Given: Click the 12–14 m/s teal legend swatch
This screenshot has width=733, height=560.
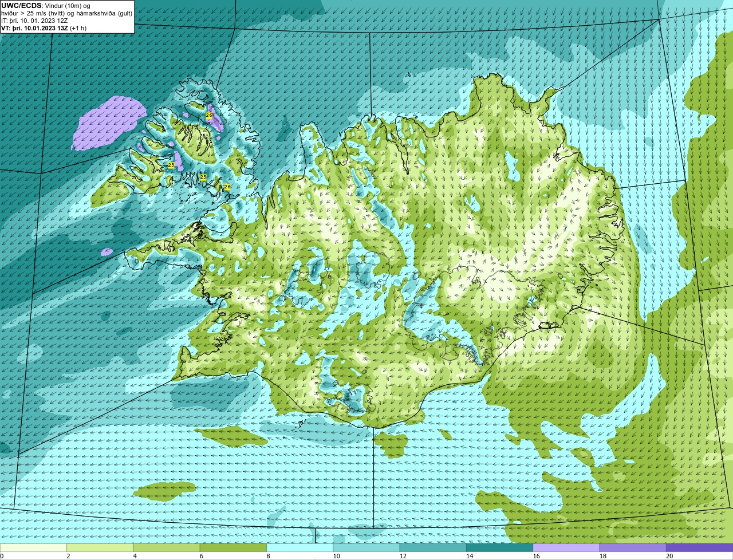Looking at the screenshot, I should click(433, 547).
